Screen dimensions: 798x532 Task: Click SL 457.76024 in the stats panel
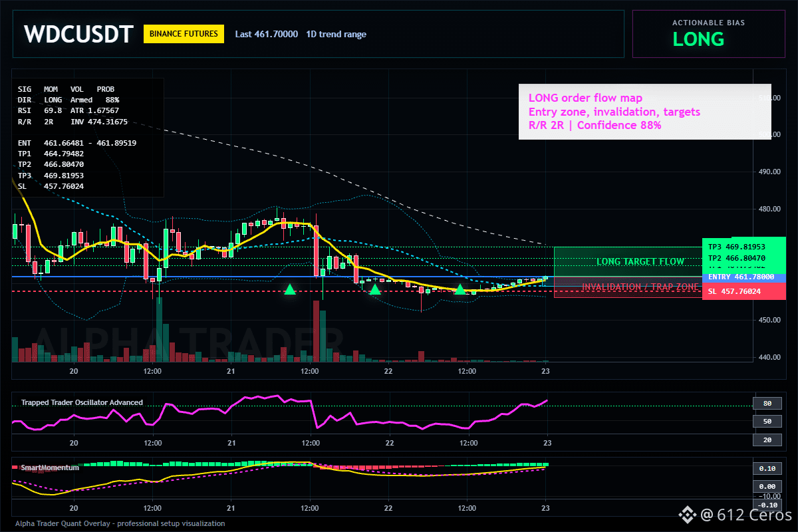pyautogui.click(x=51, y=186)
